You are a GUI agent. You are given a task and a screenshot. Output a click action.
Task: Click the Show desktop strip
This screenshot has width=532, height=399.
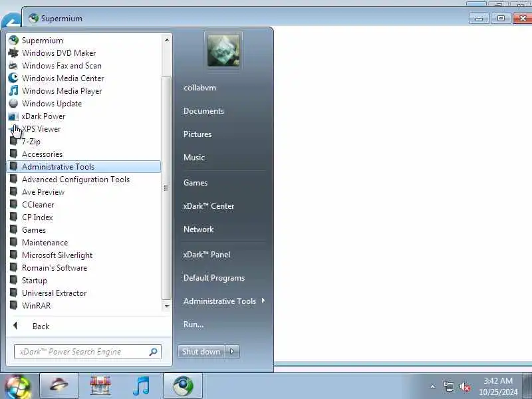[527, 386]
